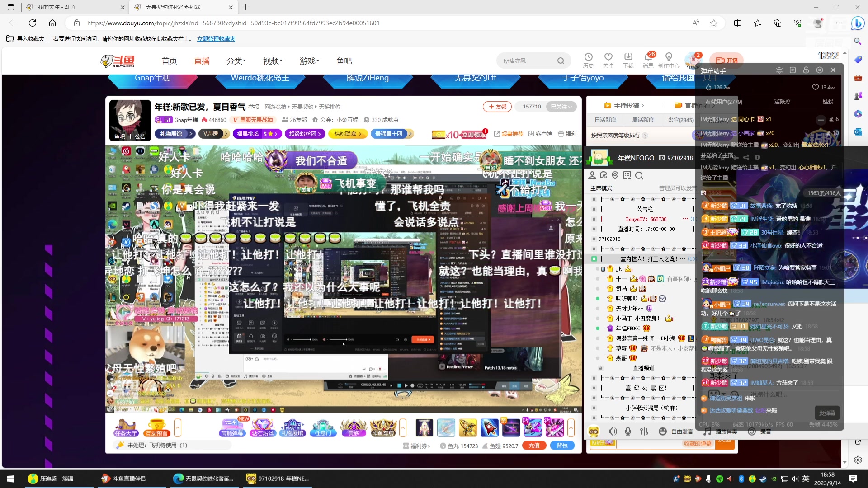Select channel 室内糕人！打工人之魂！
Image resolution: width=868 pixels, height=488 pixels.
click(649, 259)
